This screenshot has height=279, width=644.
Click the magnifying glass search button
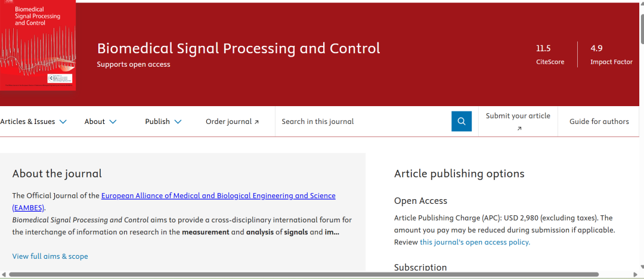(x=461, y=122)
